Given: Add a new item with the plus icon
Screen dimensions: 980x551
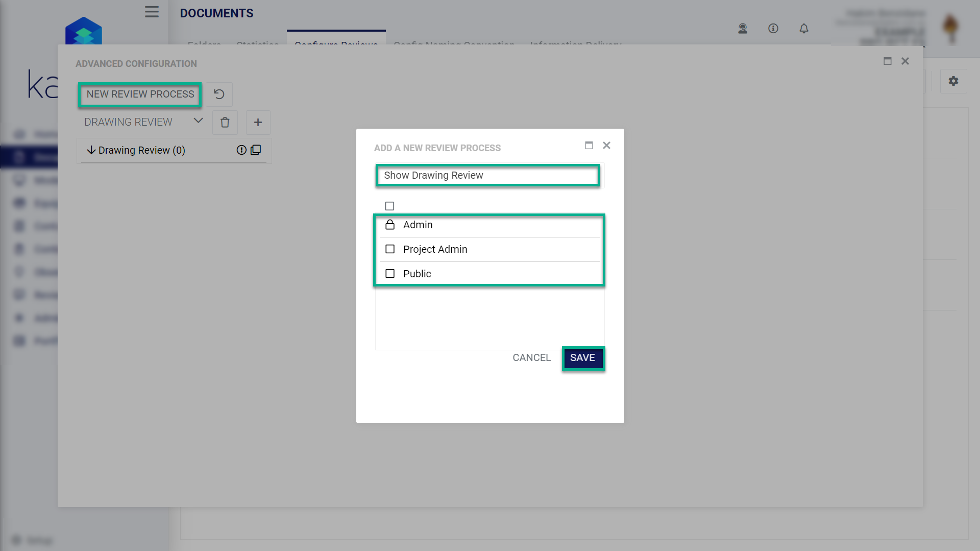Looking at the screenshot, I should pyautogui.click(x=258, y=122).
